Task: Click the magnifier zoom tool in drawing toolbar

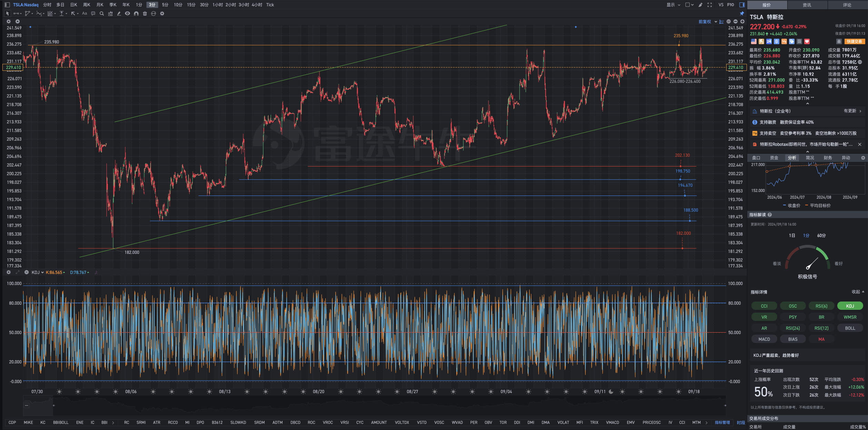Action: click(x=102, y=13)
